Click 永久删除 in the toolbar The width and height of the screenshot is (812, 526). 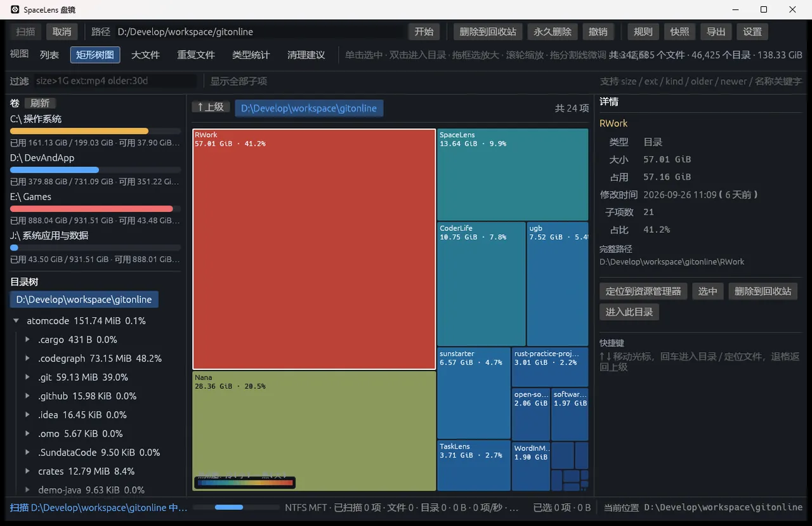point(553,32)
